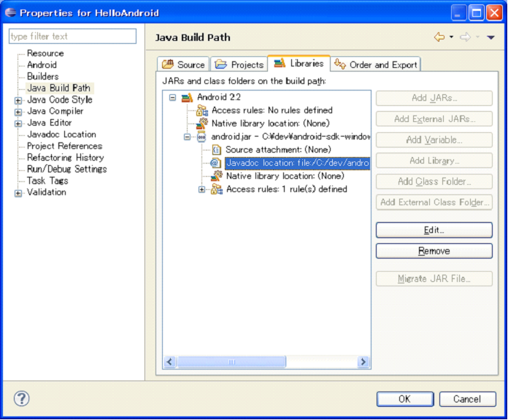Viewport: 508px width, 420px height.
Task: Expand the Validation sidebar node
Action: 18,193
